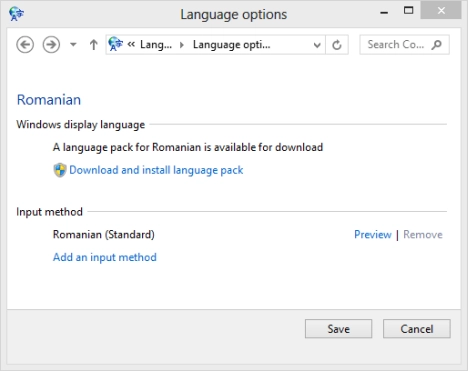
Task: Click Download and install language pack link
Action: [x=156, y=170]
